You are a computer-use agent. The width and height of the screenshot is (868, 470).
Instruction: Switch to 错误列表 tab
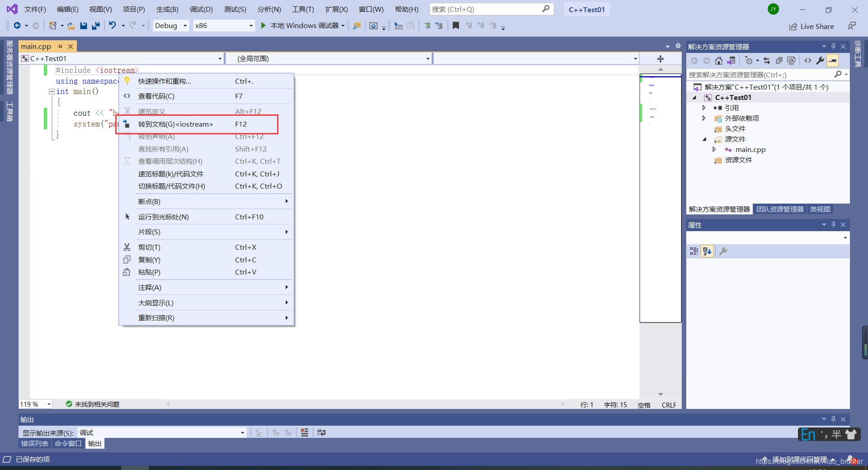coord(35,443)
